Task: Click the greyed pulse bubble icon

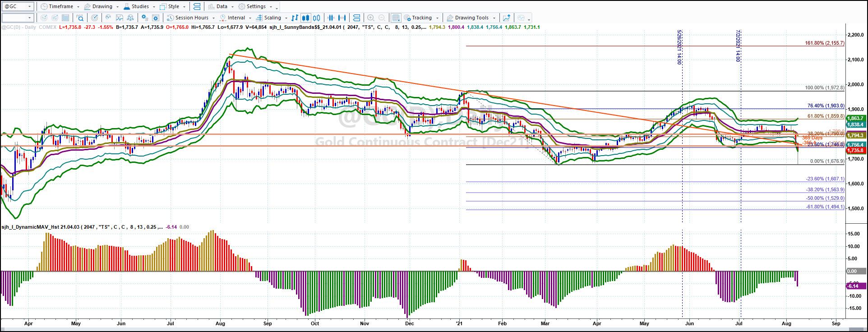Action: click(521, 18)
